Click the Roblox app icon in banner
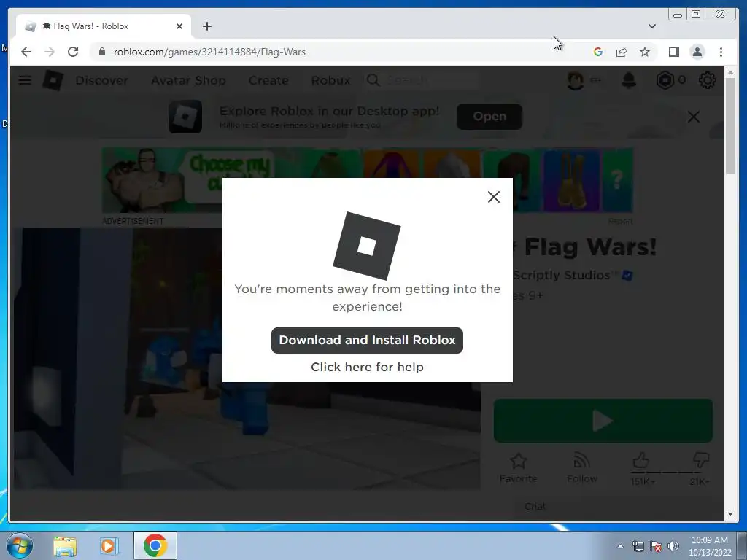Image resolution: width=747 pixels, height=560 pixels. [x=185, y=117]
